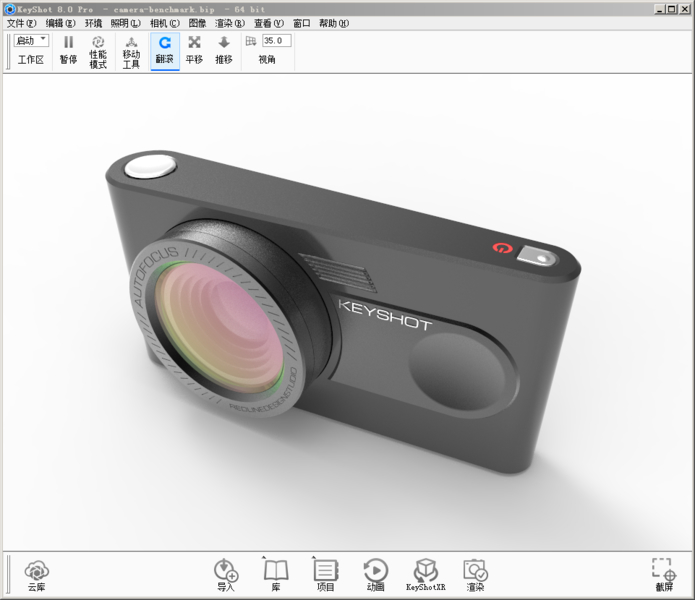Viewport: 695px width, 600px height.
Task: Open the 图像 (Image) menu
Action: click(197, 23)
